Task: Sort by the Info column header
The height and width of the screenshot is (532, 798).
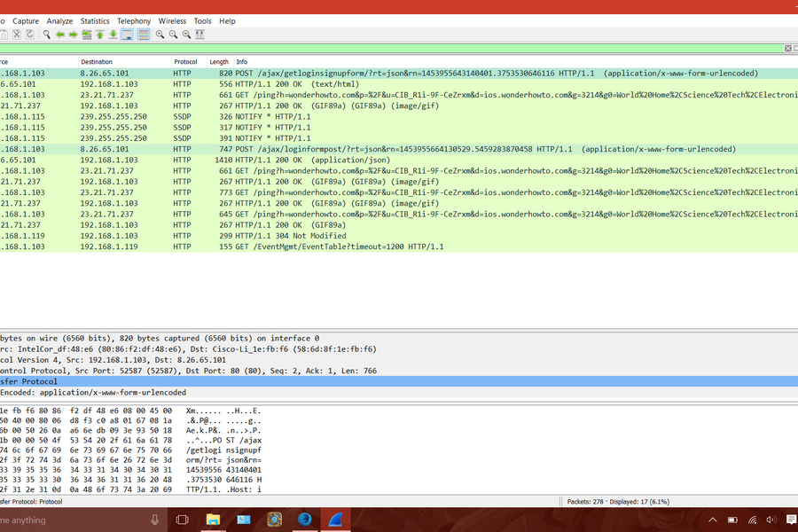Action: tap(515, 61)
